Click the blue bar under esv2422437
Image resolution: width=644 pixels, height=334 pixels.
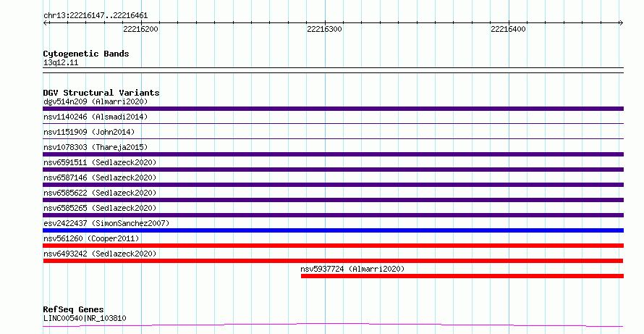333,230
